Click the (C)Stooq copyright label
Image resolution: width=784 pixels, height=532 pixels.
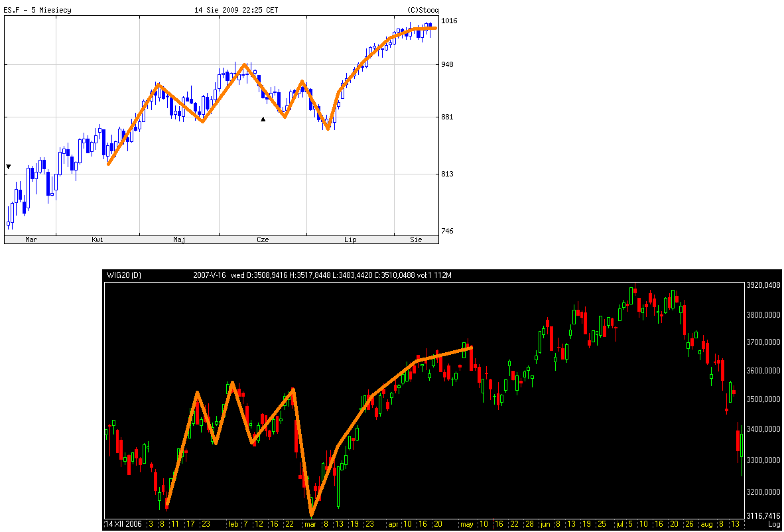(423, 10)
